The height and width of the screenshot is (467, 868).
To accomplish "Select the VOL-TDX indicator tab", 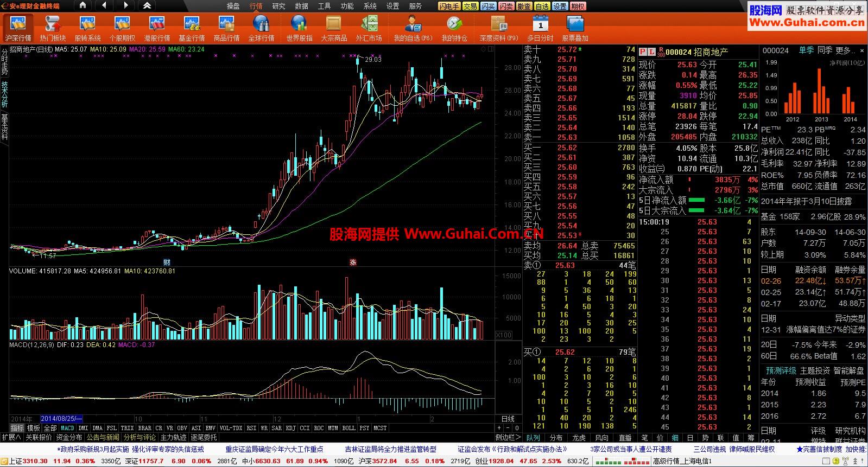I will [x=231, y=428].
